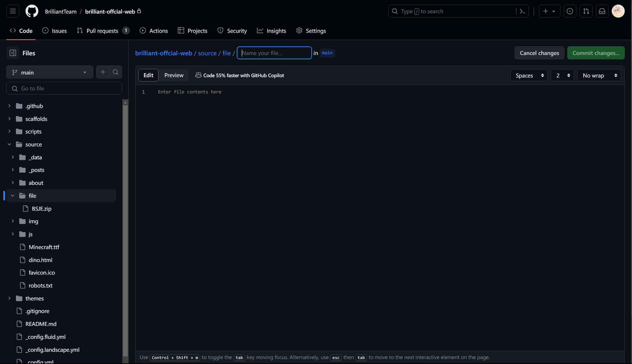Open the repository Settings tab
The width and height of the screenshot is (632, 364).
pyautogui.click(x=311, y=31)
